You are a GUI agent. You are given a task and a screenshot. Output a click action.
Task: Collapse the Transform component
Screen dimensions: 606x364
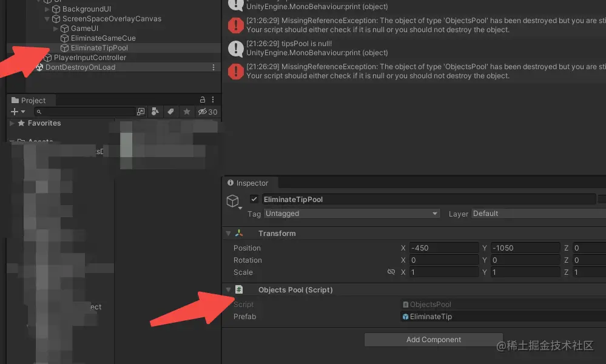(x=228, y=234)
